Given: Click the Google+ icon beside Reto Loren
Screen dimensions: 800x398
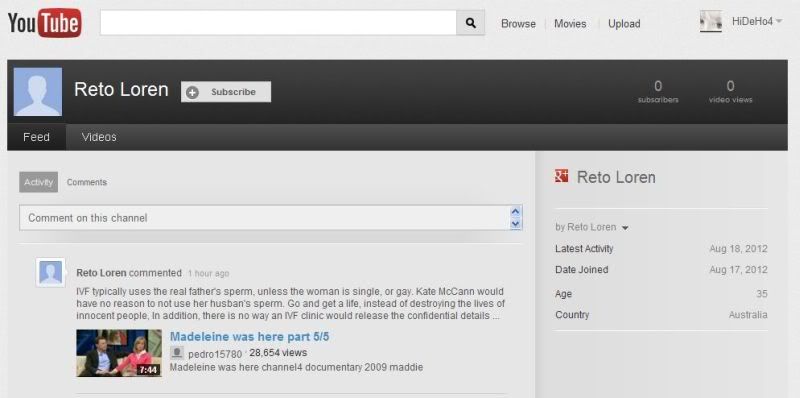Looking at the screenshot, I should click(x=561, y=176).
